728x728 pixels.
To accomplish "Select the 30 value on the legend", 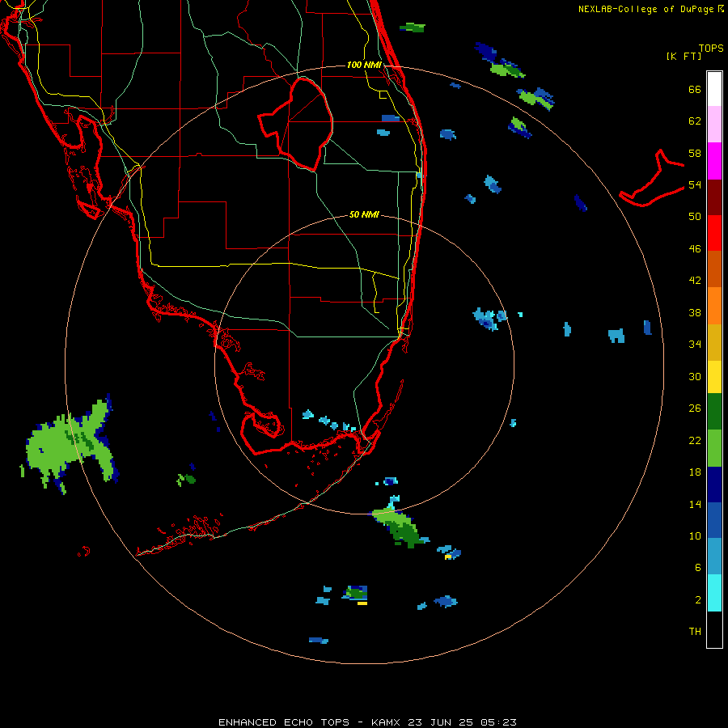I will click(x=695, y=376).
